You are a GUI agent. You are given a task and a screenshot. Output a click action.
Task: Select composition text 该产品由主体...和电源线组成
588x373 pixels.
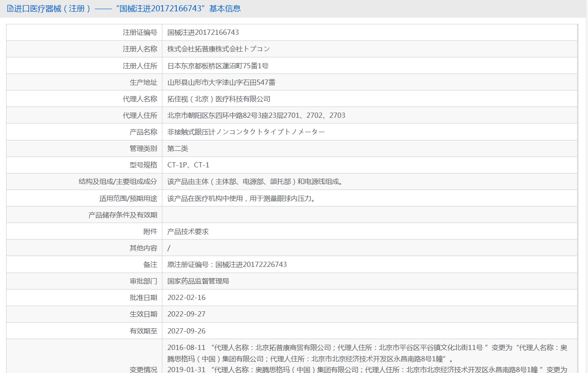pyautogui.click(x=255, y=181)
